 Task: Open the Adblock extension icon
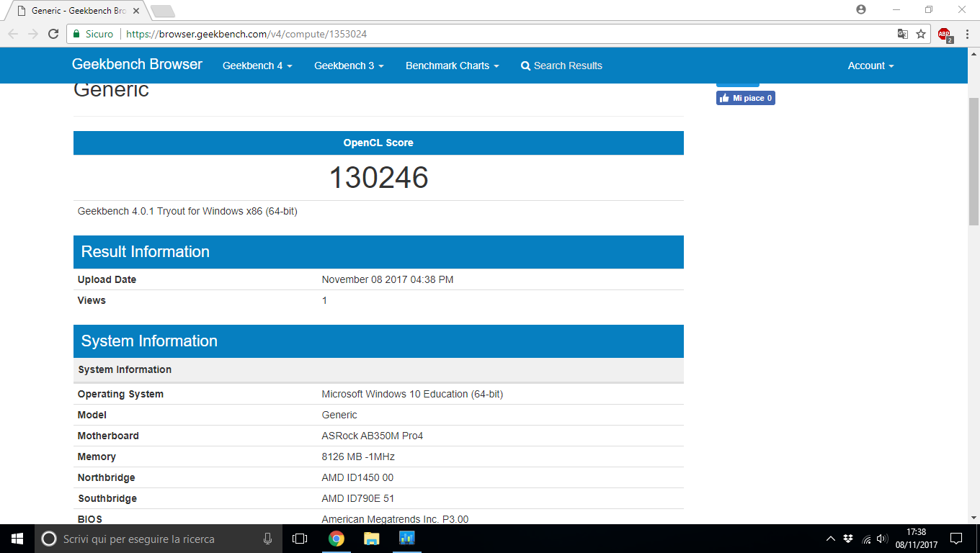[945, 35]
